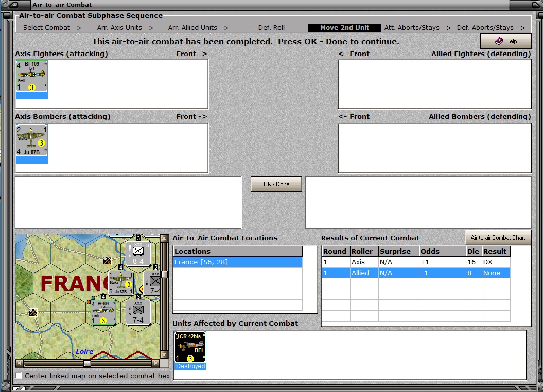The image size is (543, 392).
Task: Click the die value 16 cell
Action: tap(474, 262)
